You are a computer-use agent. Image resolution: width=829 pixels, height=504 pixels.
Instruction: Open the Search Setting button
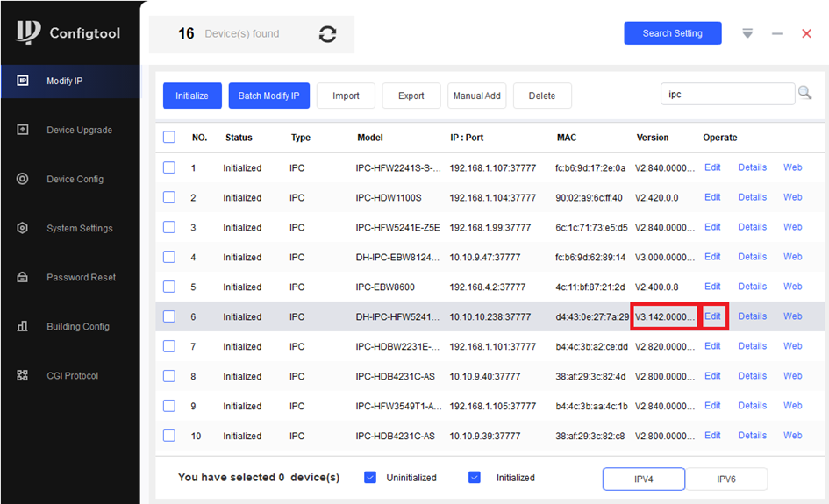coord(672,33)
